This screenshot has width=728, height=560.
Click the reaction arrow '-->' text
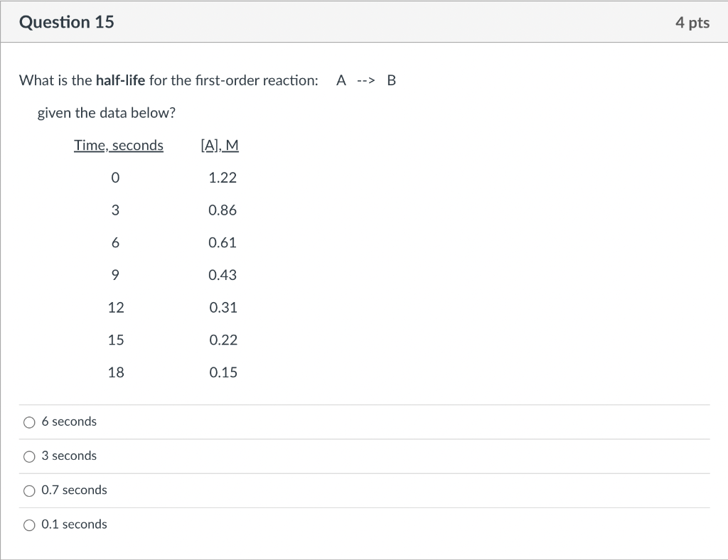coord(366,81)
